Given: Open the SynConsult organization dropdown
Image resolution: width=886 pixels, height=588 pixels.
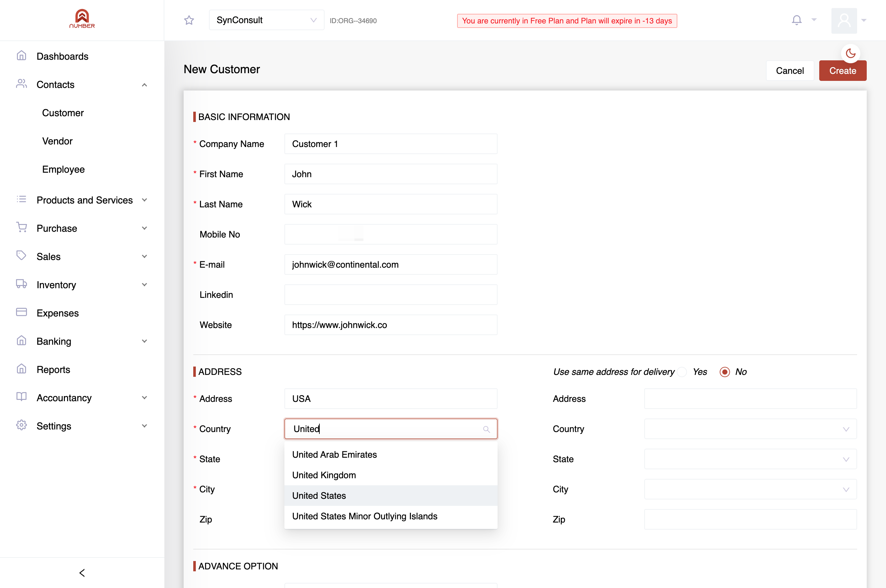Looking at the screenshot, I should (266, 20).
